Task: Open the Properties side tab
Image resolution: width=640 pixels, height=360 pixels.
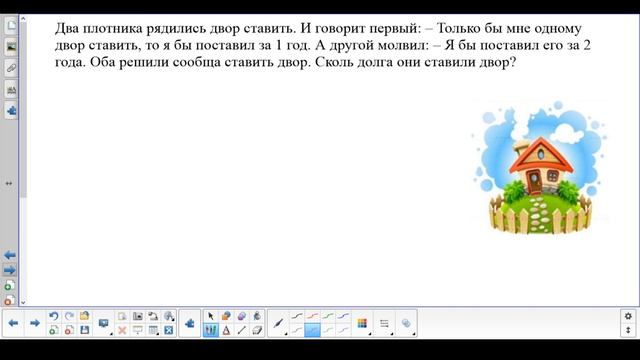Action: click(x=11, y=89)
